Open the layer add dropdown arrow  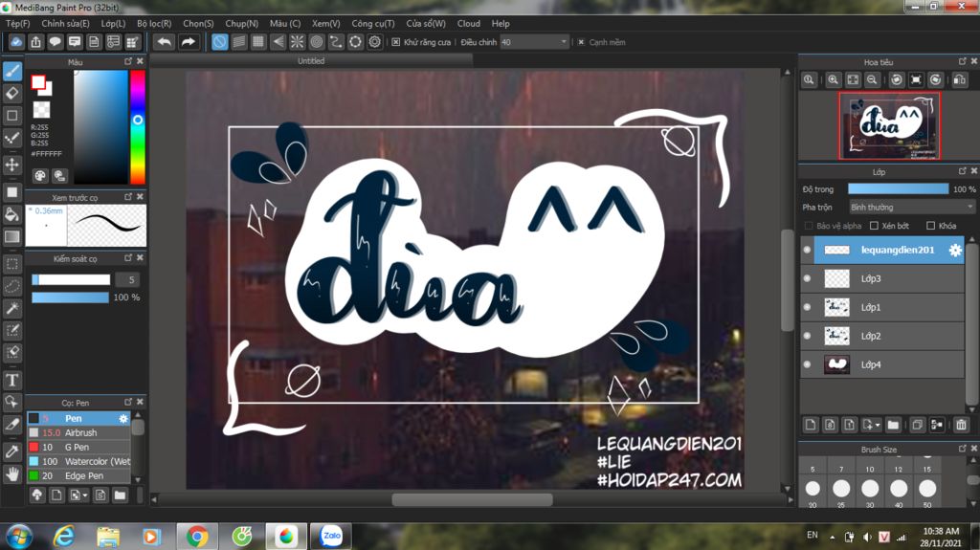pyautogui.click(x=878, y=425)
